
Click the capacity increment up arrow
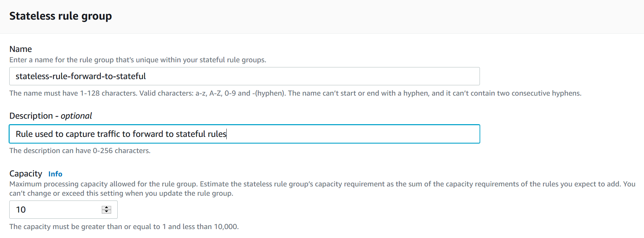coord(106,208)
